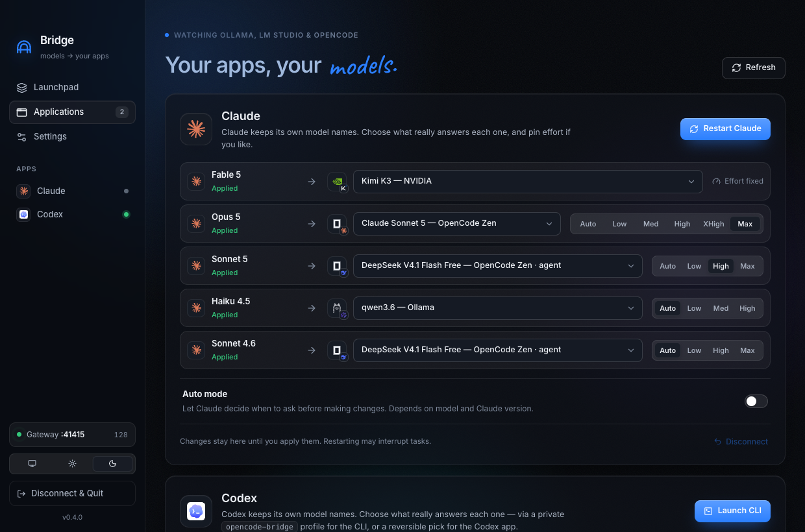Image resolution: width=805 pixels, height=532 pixels.
Task: Set Sonnet 4.6 effort to High
Action: tap(721, 350)
